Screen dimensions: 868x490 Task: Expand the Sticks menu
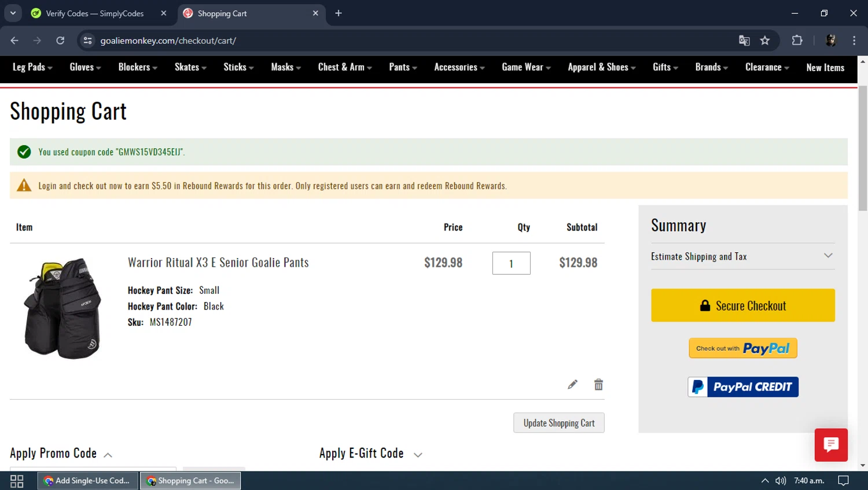click(238, 67)
